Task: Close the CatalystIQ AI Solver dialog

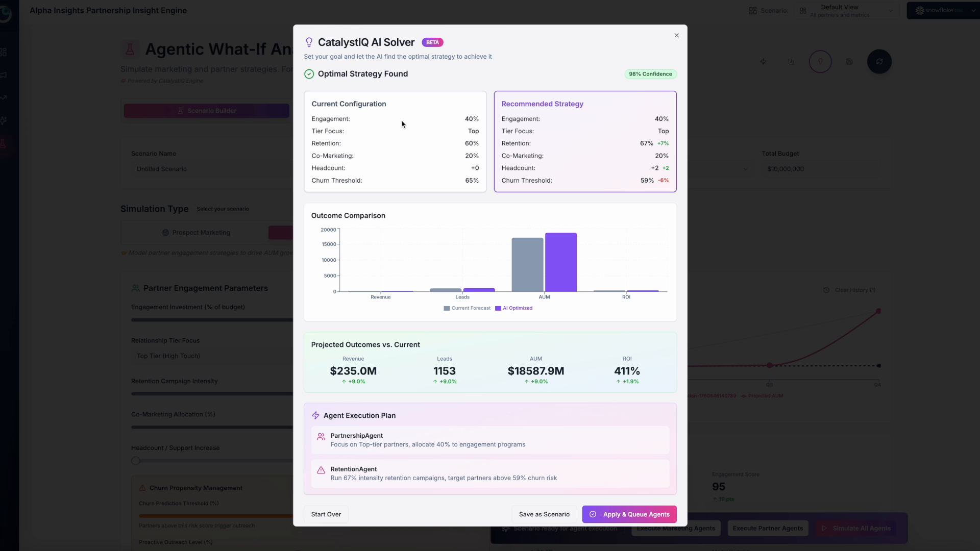Action: coord(676,35)
